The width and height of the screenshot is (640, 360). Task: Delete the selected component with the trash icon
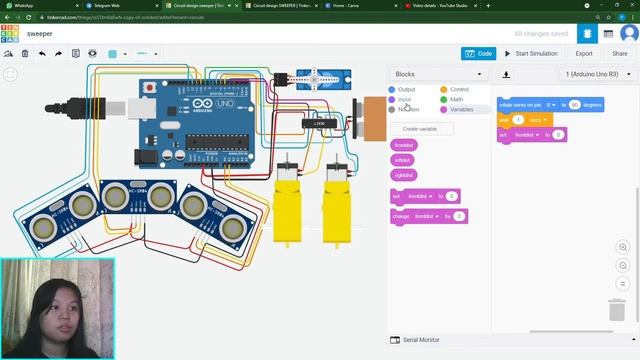pos(25,53)
